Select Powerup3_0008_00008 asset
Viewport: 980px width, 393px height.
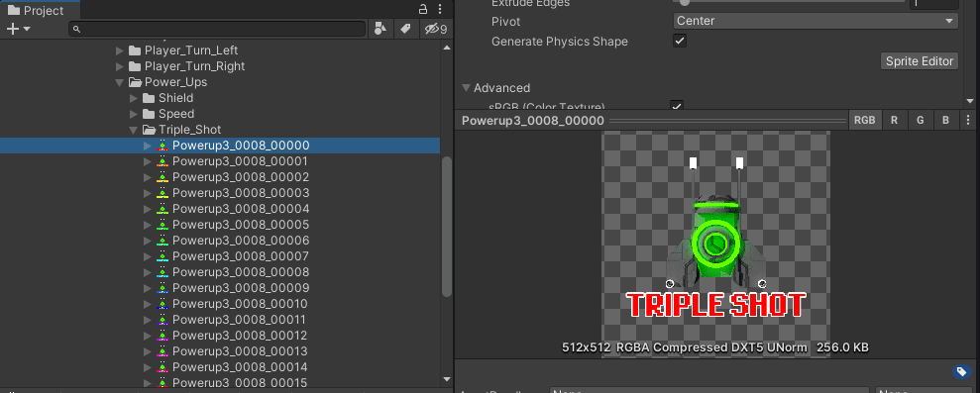(x=241, y=272)
